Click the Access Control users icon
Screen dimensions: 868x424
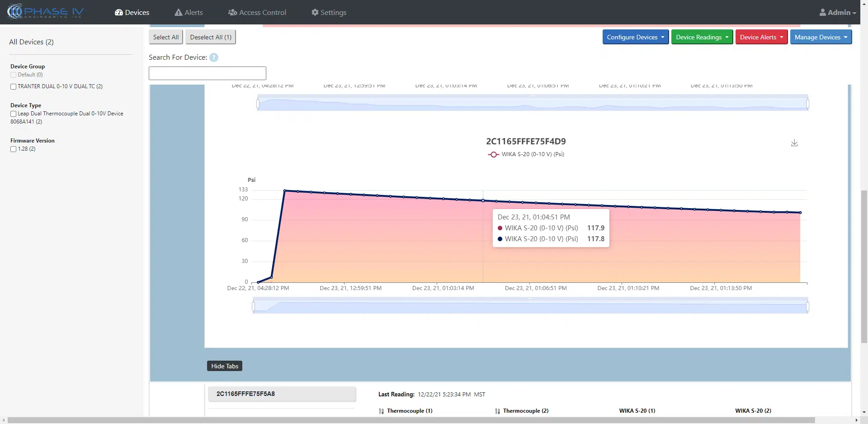(x=233, y=13)
